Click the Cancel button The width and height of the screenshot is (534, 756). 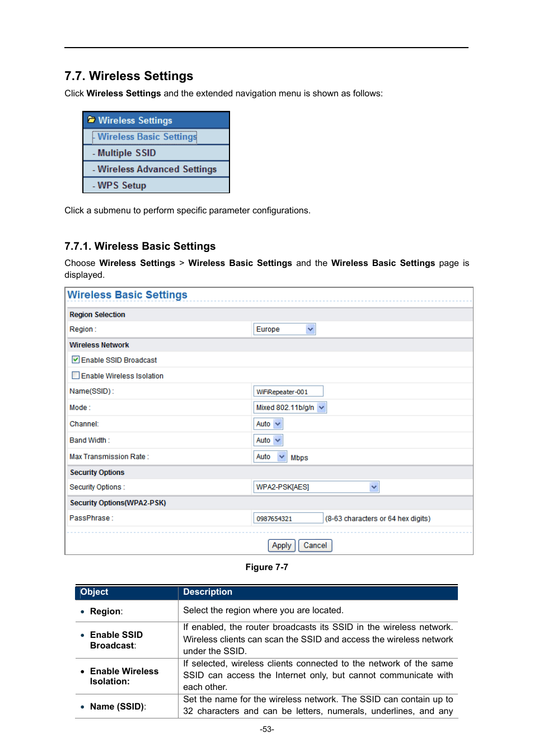pyautogui.click(x=315, y=545)
